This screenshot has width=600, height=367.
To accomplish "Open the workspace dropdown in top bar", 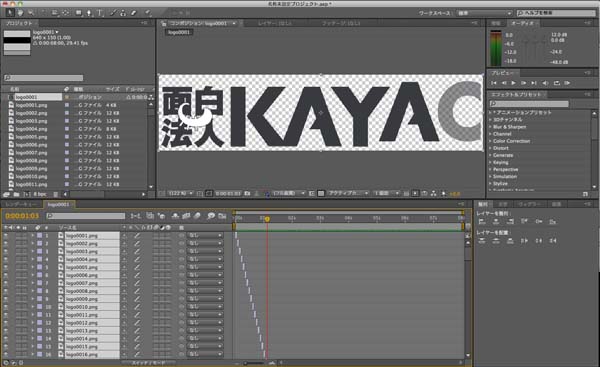I will point(484,13).
